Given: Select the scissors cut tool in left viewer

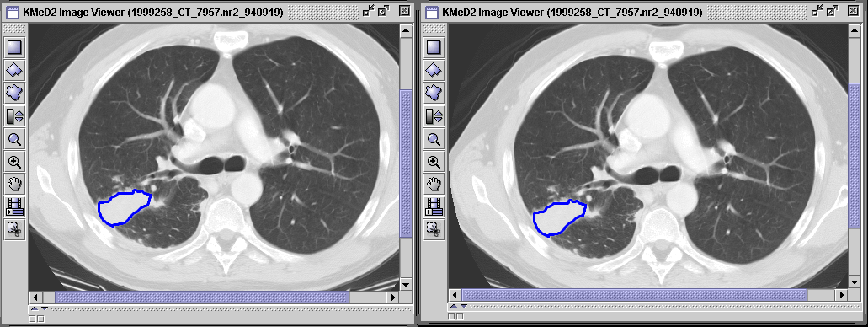Looking at the screenshot, I should (14, 229).
